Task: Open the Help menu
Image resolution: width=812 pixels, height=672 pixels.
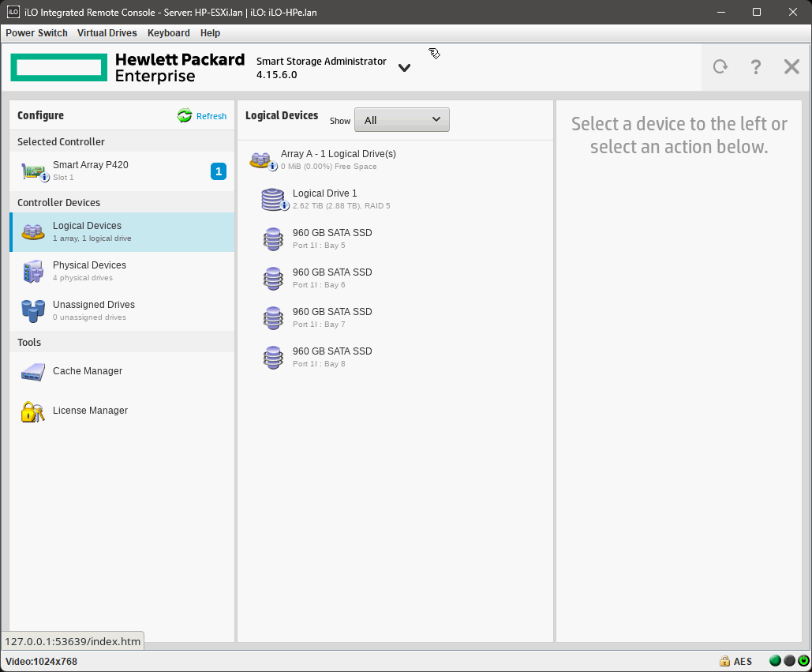Action: 210,32
